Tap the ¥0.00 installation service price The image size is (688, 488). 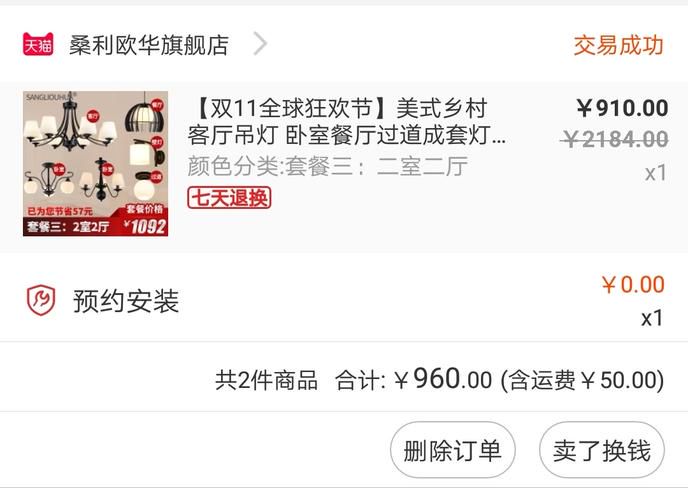point(633,284)
